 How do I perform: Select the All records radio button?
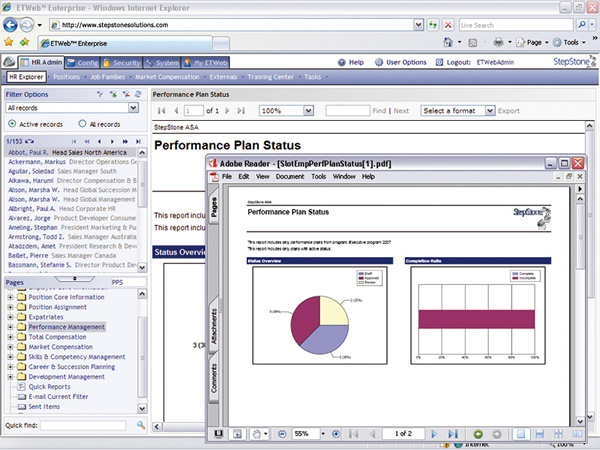point(82,124)
